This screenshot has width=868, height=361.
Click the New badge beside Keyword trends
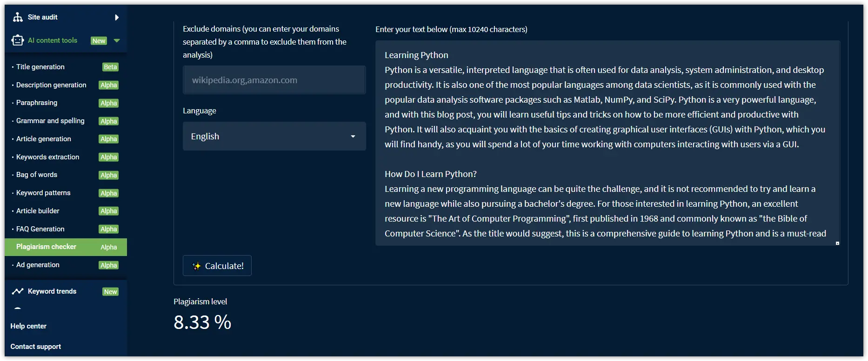coord(110,292)
